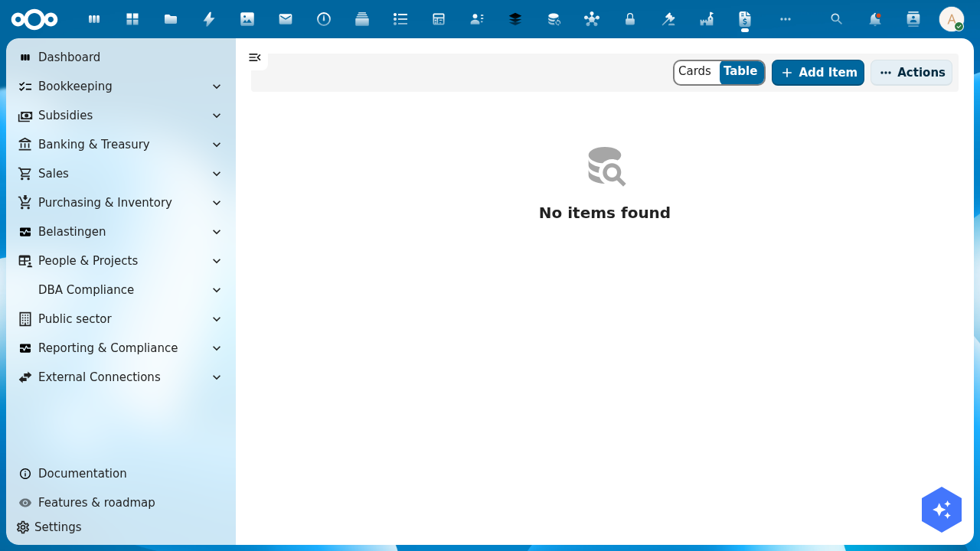Expand the External Connections chevron
This screenshot has width=980, height=551.
[217, 377]
